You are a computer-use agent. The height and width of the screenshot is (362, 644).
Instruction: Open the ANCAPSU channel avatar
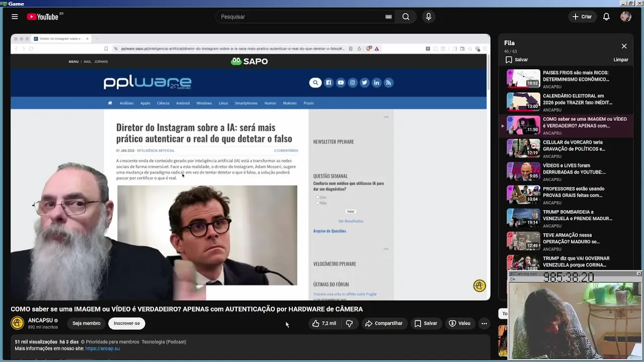coord(18,323)
